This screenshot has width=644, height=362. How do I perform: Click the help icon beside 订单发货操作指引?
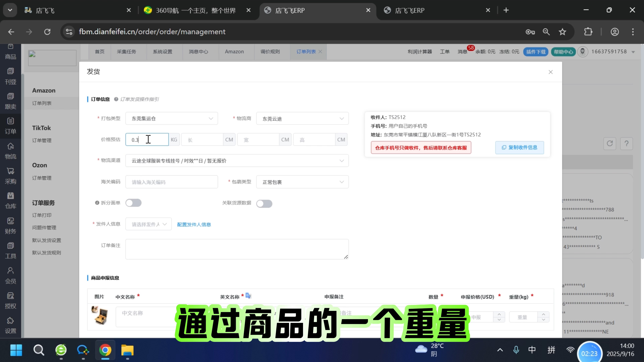pos(116,99)
